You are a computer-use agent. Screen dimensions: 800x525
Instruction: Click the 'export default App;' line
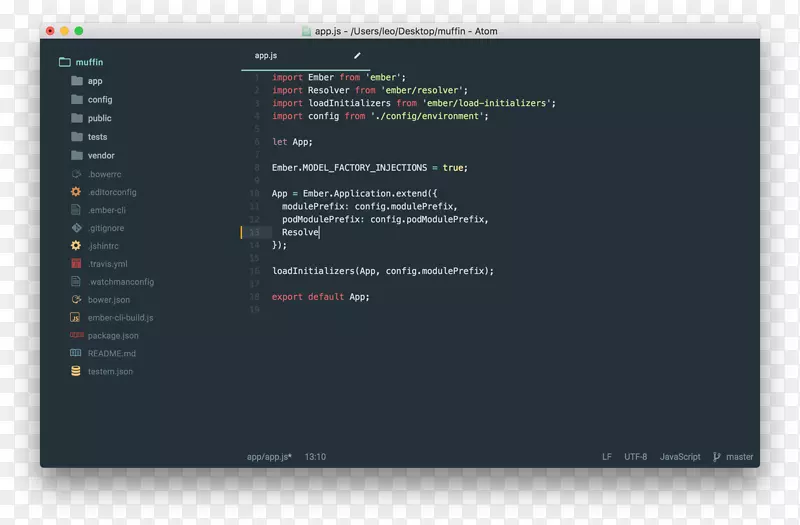pyautogui.click(x=320, y=296)
